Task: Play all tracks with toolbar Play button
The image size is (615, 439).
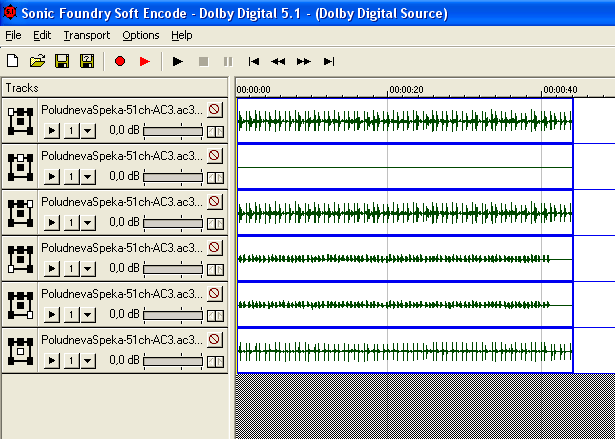Action: tap(178, 61)
